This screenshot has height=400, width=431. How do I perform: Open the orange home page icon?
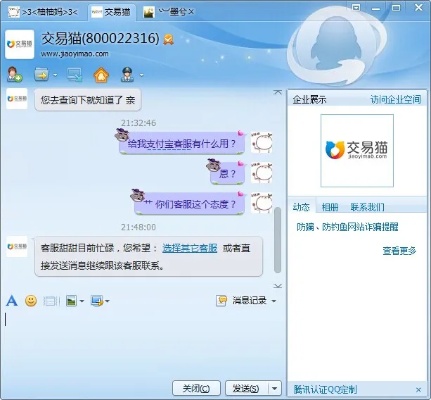tap(101, 74)
